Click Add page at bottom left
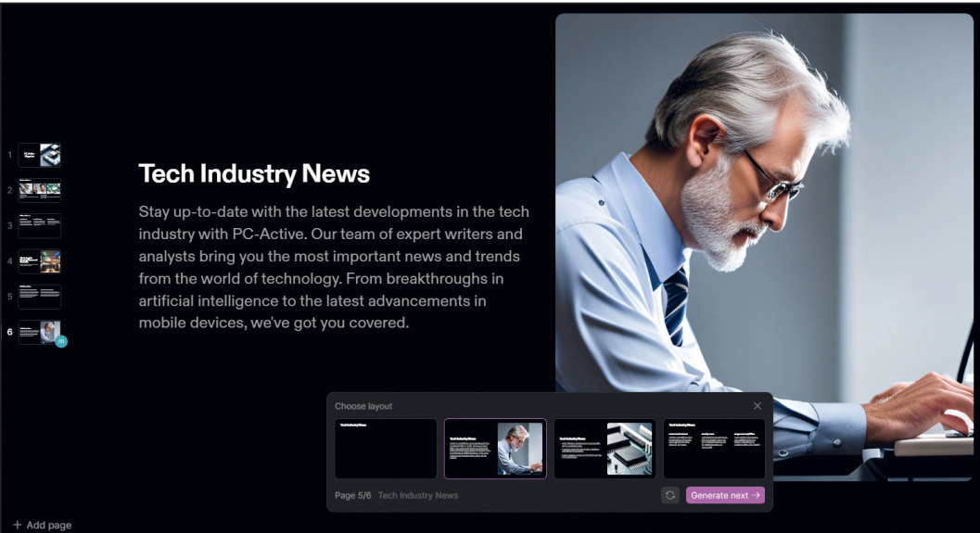 43,525
